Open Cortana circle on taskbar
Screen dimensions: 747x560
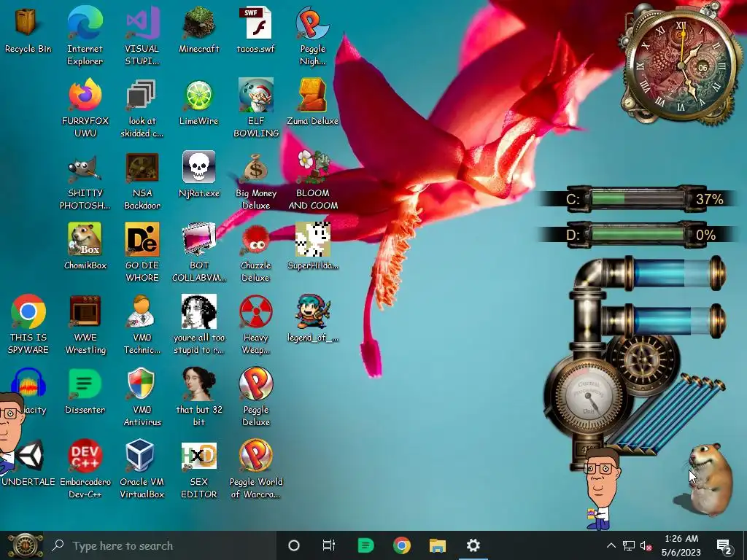tap(294, 545)
